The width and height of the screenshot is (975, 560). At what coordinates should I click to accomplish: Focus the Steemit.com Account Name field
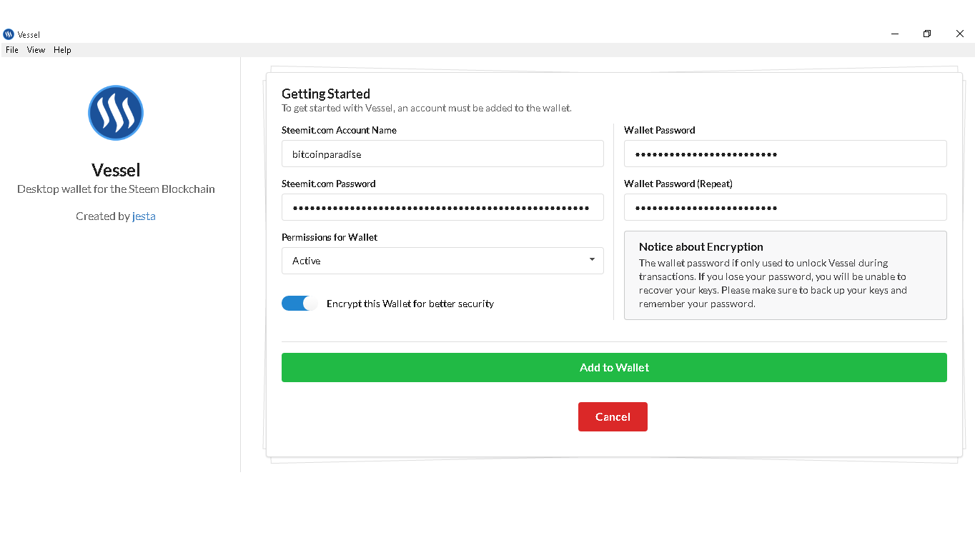pyautogui.click(x=442, y=154)
